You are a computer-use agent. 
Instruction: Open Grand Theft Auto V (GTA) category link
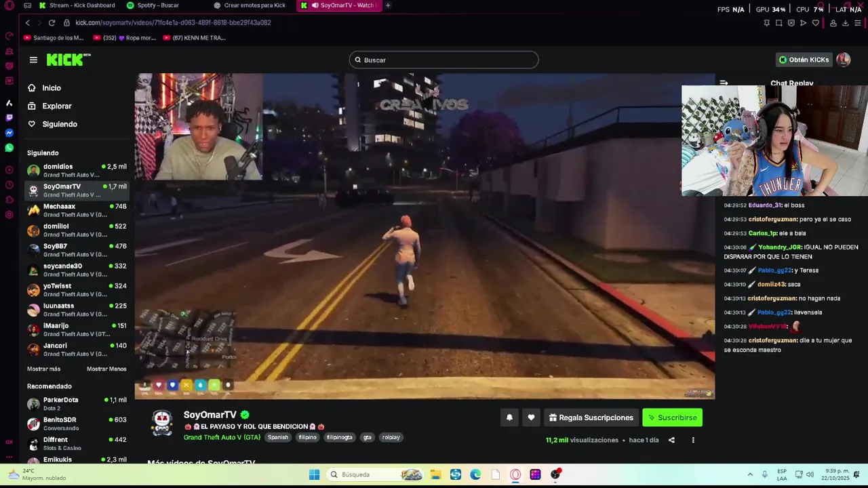coord(222,437)
